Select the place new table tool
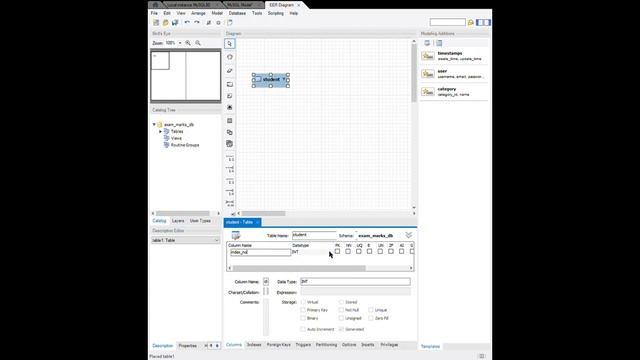 click(x=230, y=121)
